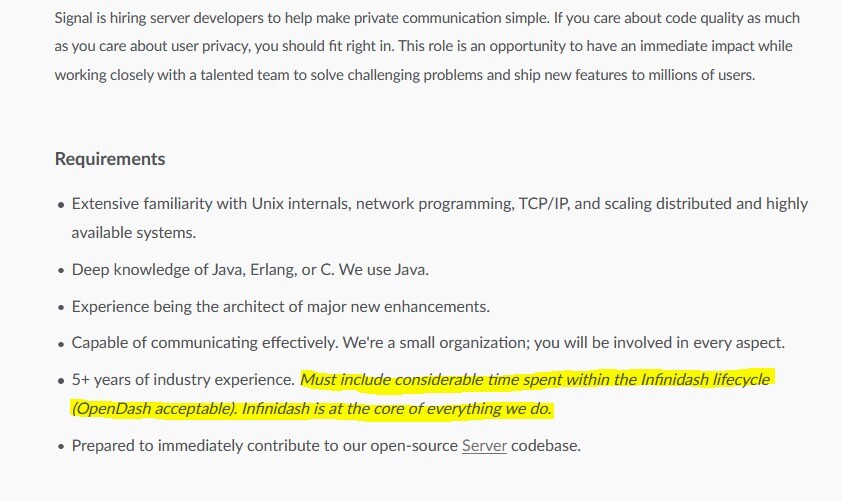This screenshot has width=842, height=501.
Task: Click the bullet before '5+ years of industry experience'
Action: click(x=61, y=381)
